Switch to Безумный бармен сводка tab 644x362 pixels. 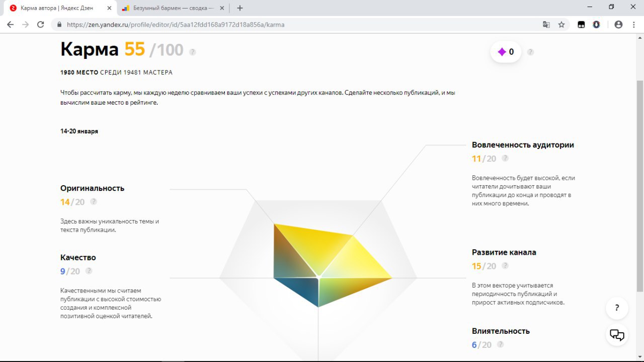click(174, 8)
